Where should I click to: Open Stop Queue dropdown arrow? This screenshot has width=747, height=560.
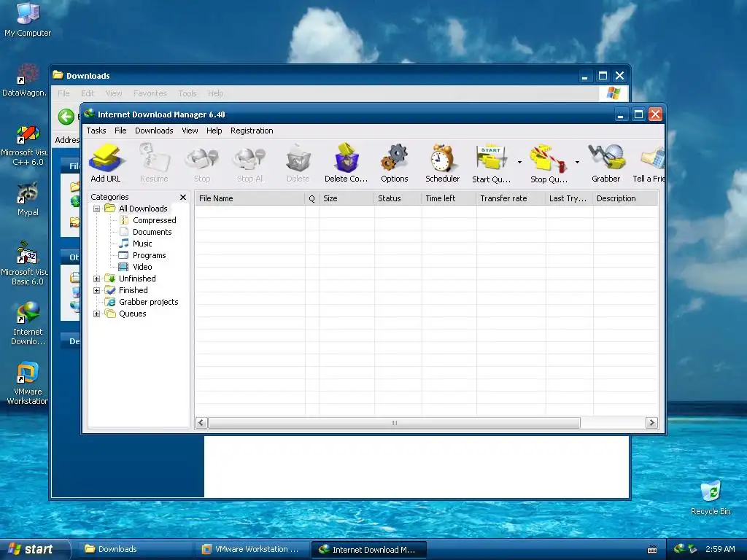coord(577,163)
